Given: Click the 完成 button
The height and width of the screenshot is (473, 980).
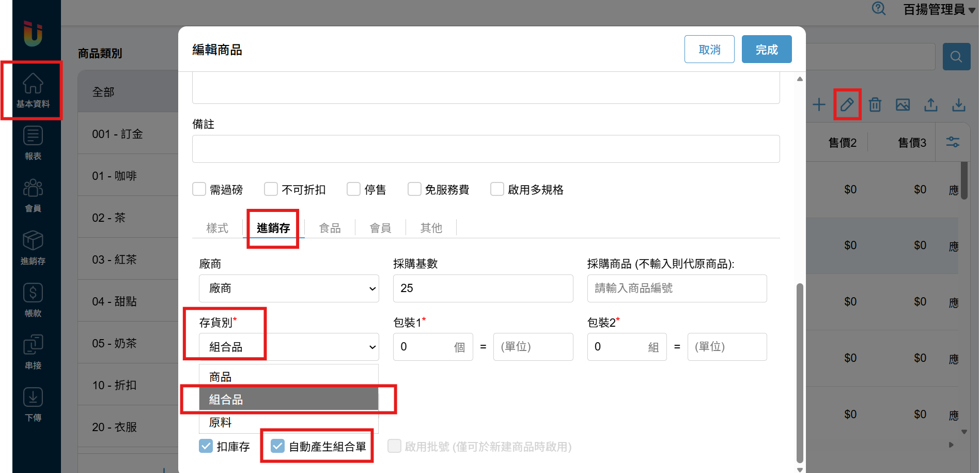Looking at the screenshot, I should tap(766, 50).
